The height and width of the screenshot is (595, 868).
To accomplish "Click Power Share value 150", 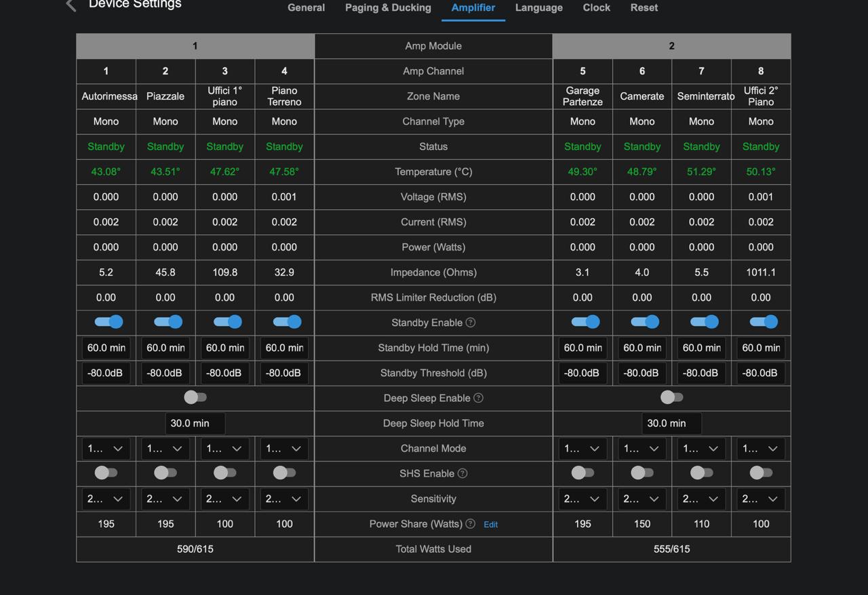I will tap(642, 524).
